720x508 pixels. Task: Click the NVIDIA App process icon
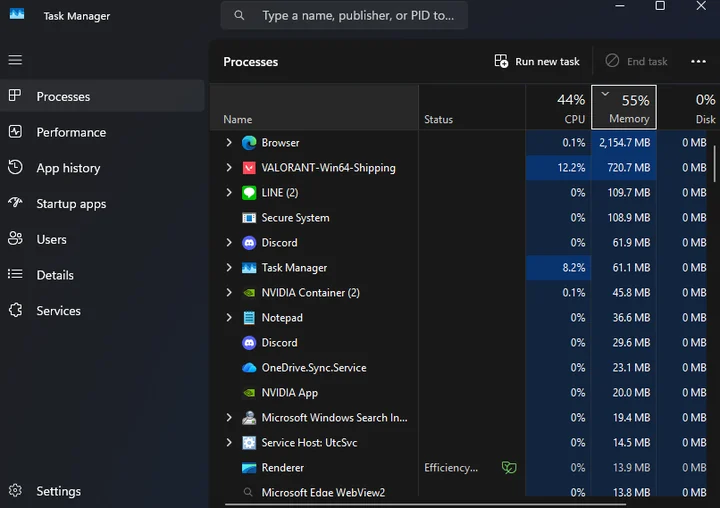coord(249,393)
